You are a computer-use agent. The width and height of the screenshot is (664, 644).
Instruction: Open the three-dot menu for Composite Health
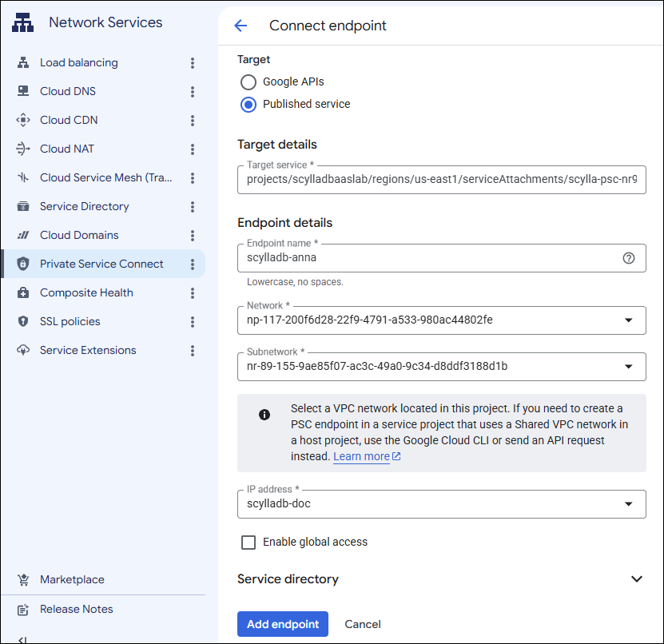[193, 293]
